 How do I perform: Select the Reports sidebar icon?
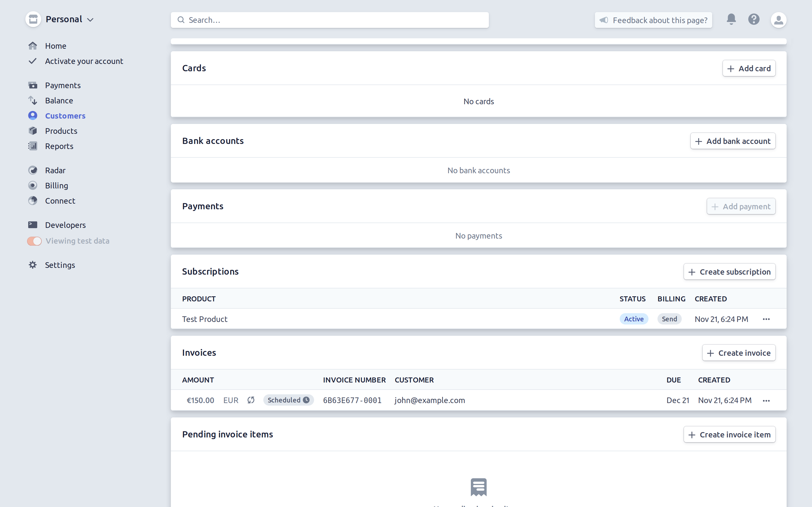(x=33, y=146)
